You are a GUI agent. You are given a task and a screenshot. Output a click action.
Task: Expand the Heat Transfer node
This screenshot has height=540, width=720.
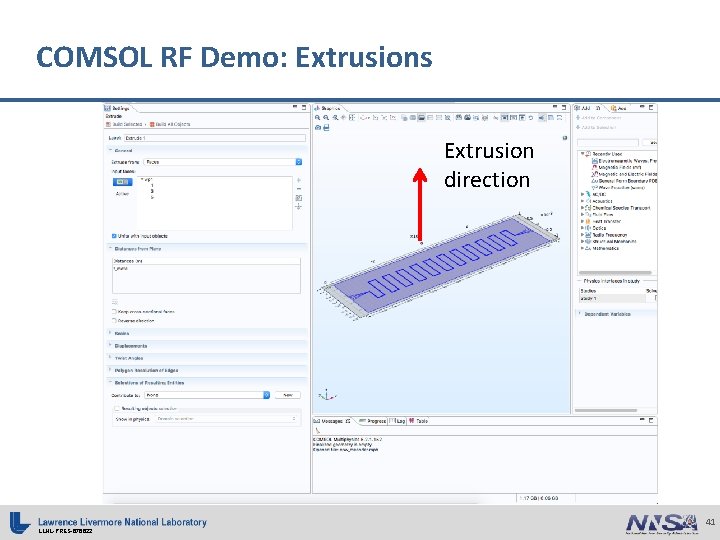coord(583,221)
